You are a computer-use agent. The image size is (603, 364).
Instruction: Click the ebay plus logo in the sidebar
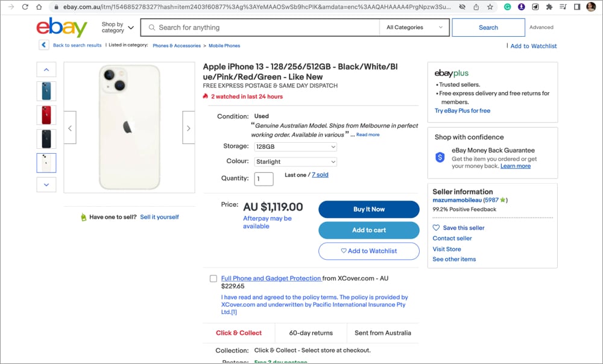tap(451, 72)
